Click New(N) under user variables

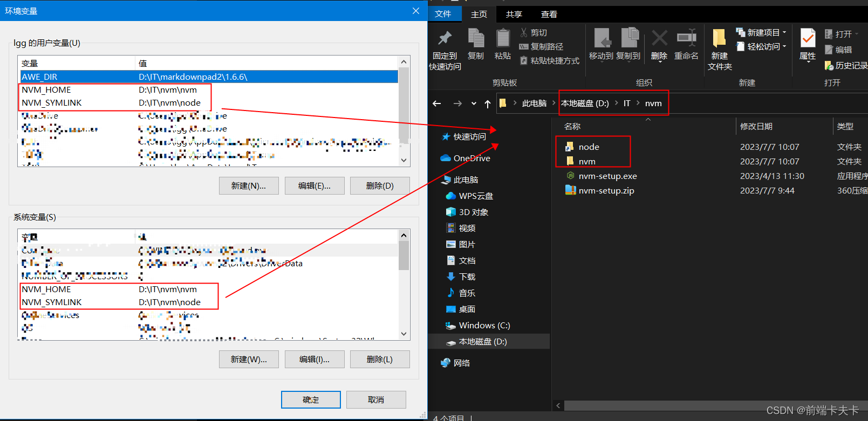249,185
